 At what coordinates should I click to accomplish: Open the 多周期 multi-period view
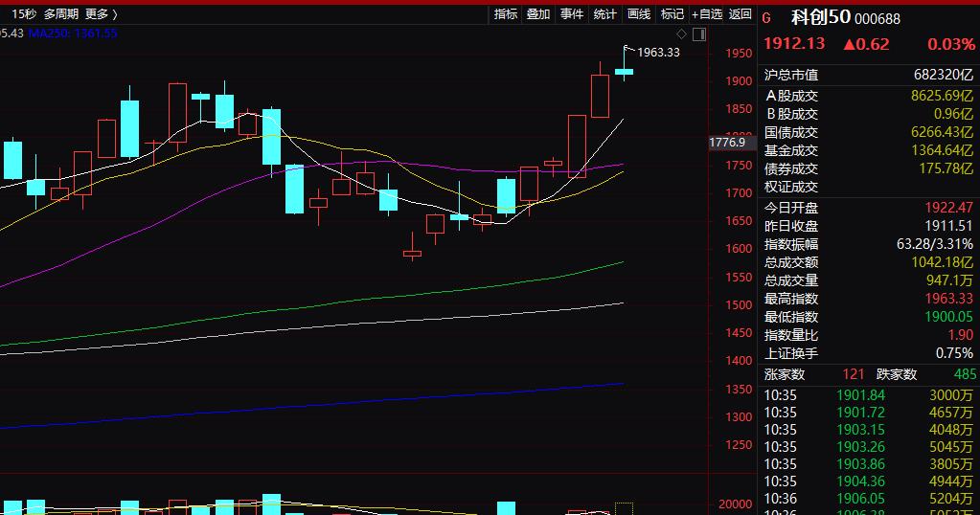point(61,13)
